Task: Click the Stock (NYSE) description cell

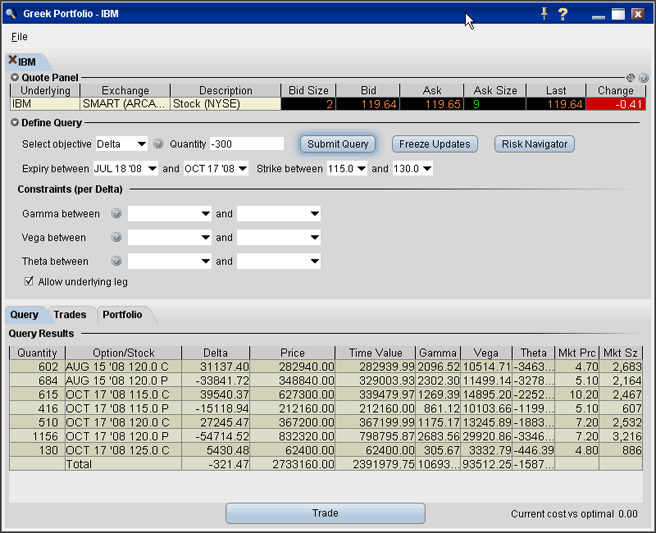Action: 226,104
